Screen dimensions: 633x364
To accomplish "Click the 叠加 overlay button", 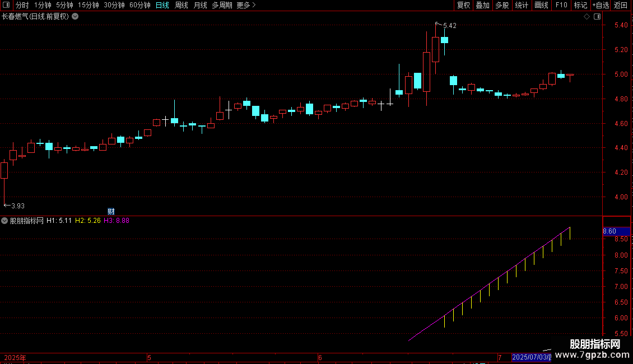I will (482, 5).
